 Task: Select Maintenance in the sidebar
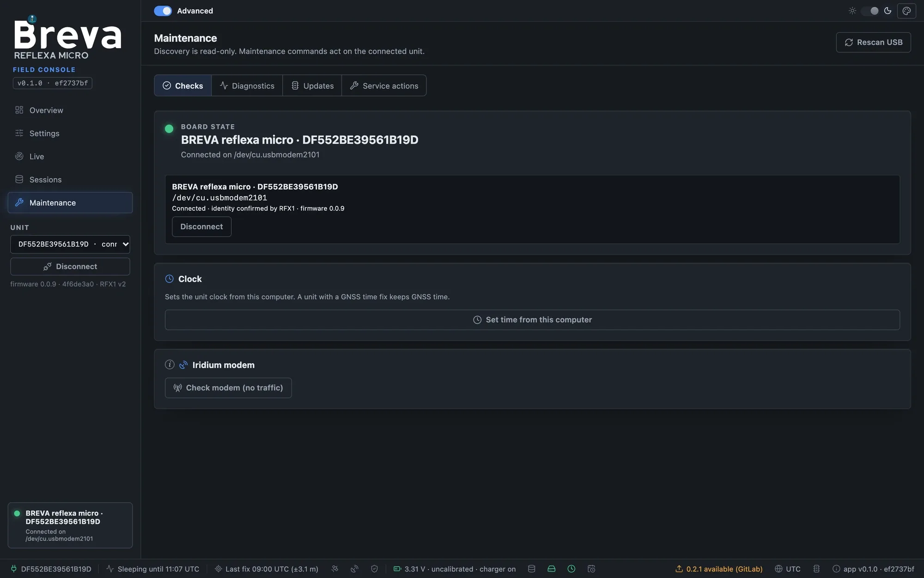point(70,203)
